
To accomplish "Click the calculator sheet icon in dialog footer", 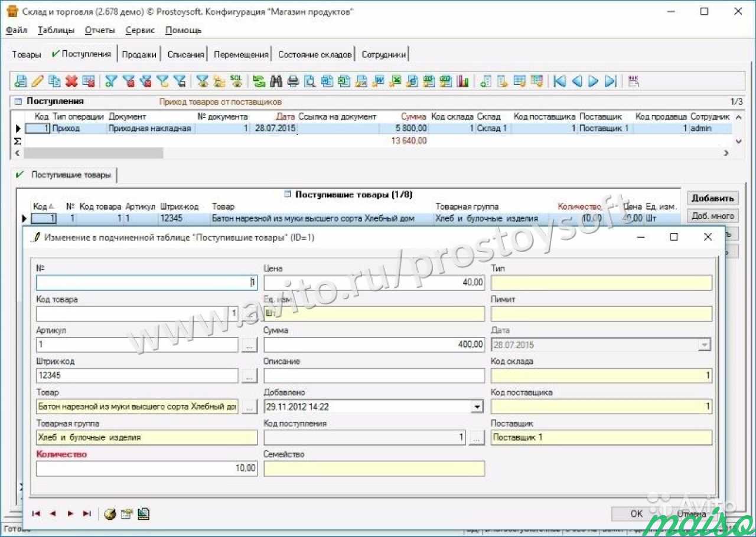I will [x=144, y=514].
